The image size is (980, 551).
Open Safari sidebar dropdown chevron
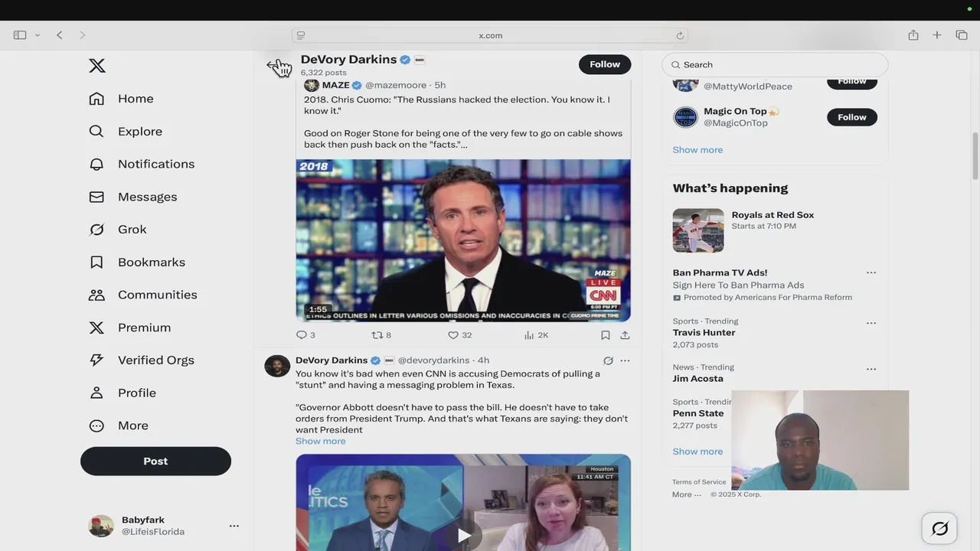[x=37, y=35]
